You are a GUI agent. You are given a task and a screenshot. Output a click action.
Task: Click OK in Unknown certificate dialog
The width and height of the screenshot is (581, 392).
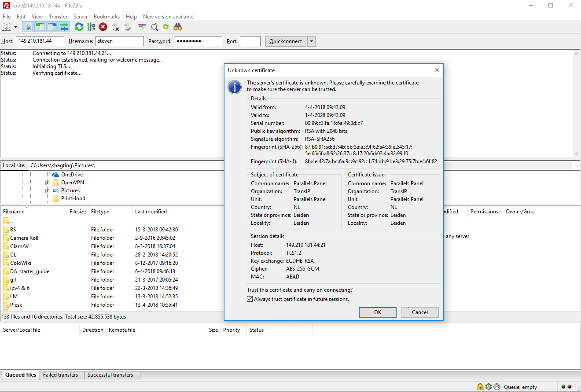(378, 312)
